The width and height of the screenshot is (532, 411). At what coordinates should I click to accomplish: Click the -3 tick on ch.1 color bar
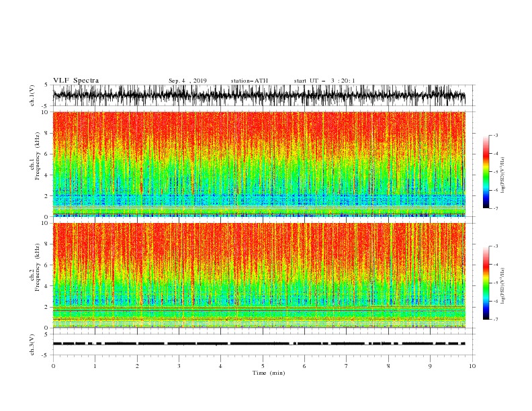[495, 135]
